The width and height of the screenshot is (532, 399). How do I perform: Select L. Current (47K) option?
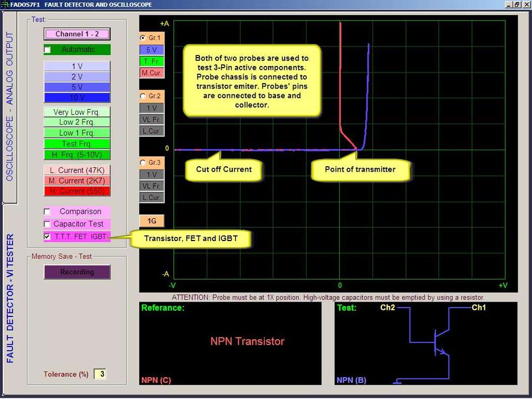pyautogui.click(x=77, y=170)
